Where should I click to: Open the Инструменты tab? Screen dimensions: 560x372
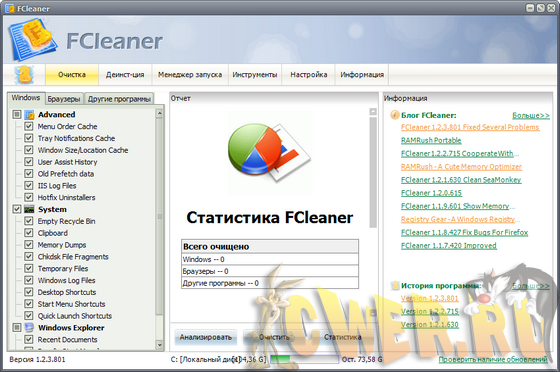(x=255, y=75)
